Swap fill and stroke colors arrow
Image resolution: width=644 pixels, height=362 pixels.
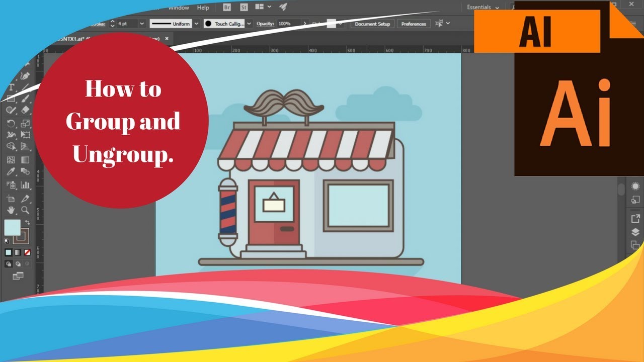(28, 222)
